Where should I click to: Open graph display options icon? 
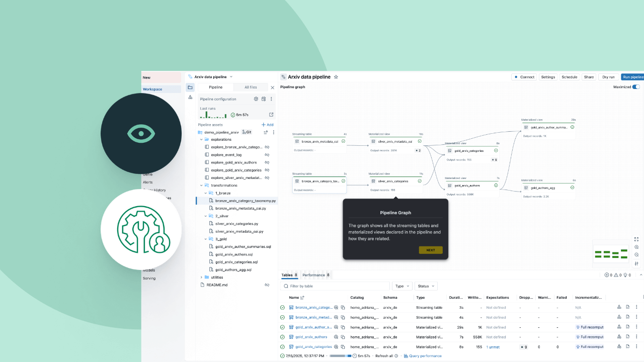tap(636, 263)
